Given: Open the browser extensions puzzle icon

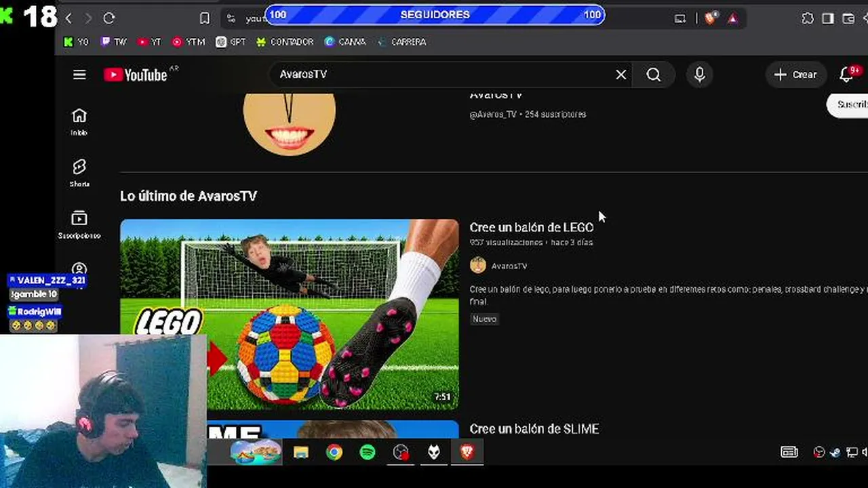Looking at the screenshot, I should (808, 18).
